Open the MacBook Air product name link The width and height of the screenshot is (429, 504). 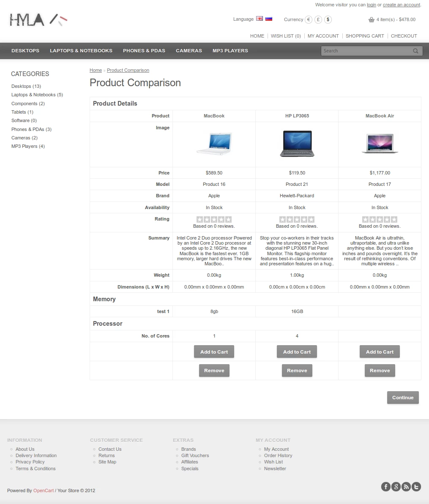(x=380, y=116)
